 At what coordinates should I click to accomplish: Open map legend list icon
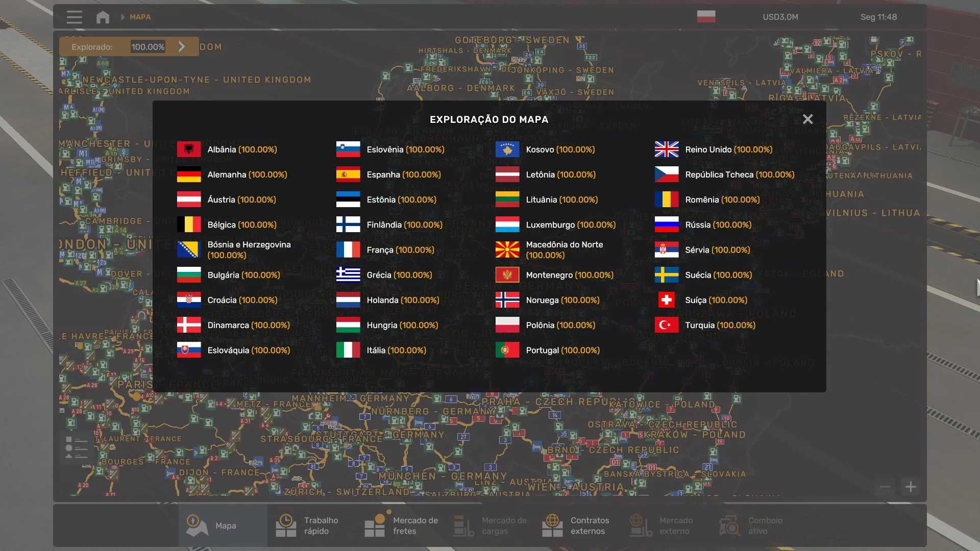pyautogui.click(x=77, y=447)
